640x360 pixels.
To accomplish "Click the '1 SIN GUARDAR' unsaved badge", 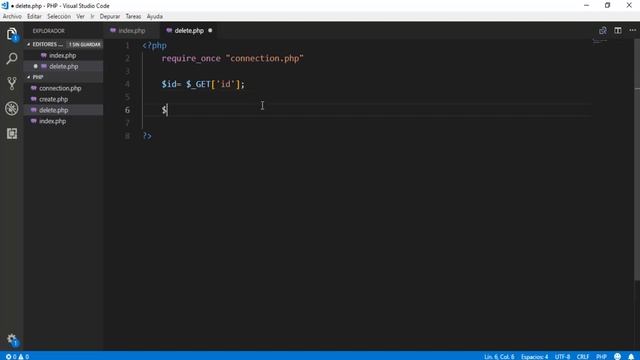I will pyautogui.click(x=84, y=44).
